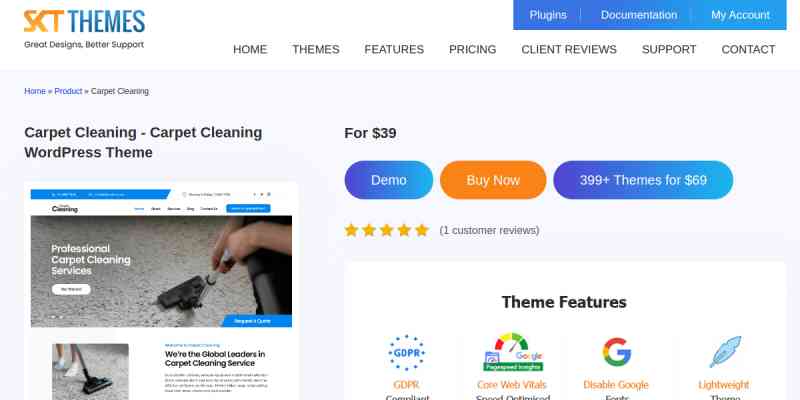Viewport: 800px width, 400px height.
Task: View the CLIENT REVIEWS page
Action: pos(569,49)
